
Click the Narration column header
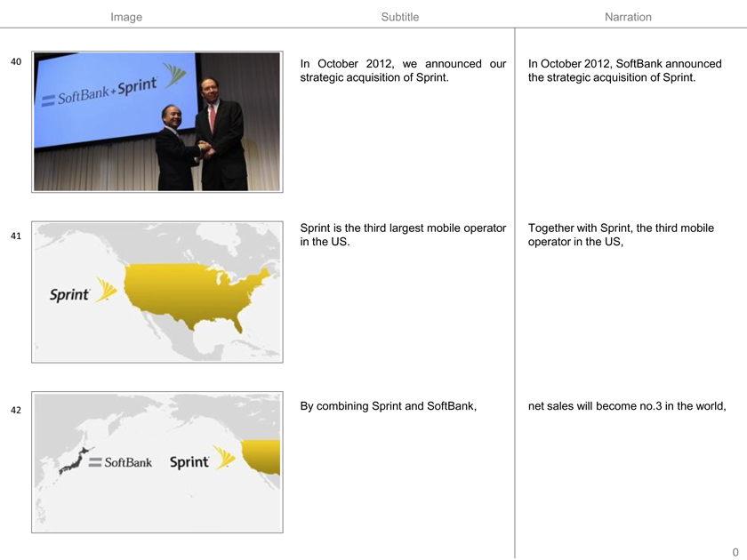pos(628,17)
